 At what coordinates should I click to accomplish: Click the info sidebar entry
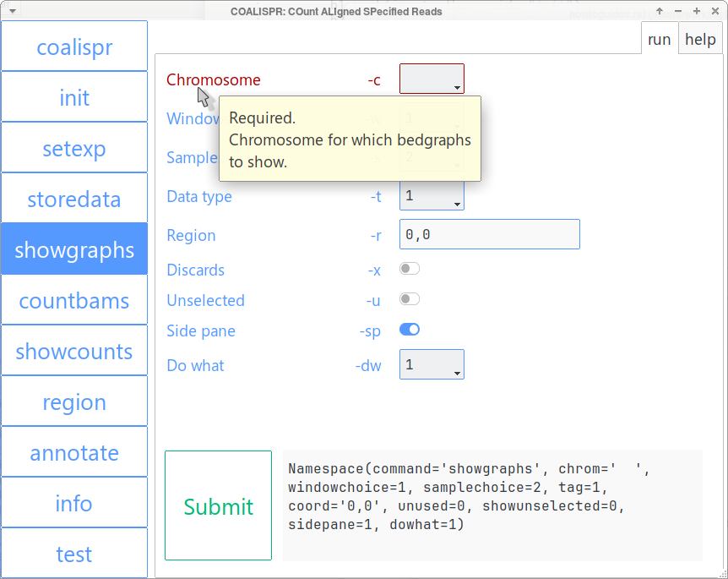[x=74, y=503]
